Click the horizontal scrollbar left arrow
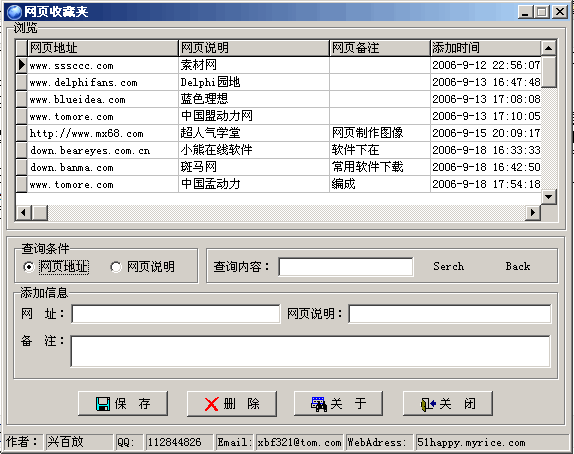Viewport: 574px width, 454px height. click(x=24, y=212)
